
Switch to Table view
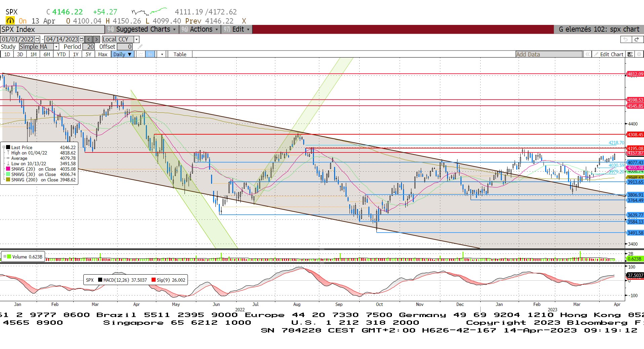(180, 54)
